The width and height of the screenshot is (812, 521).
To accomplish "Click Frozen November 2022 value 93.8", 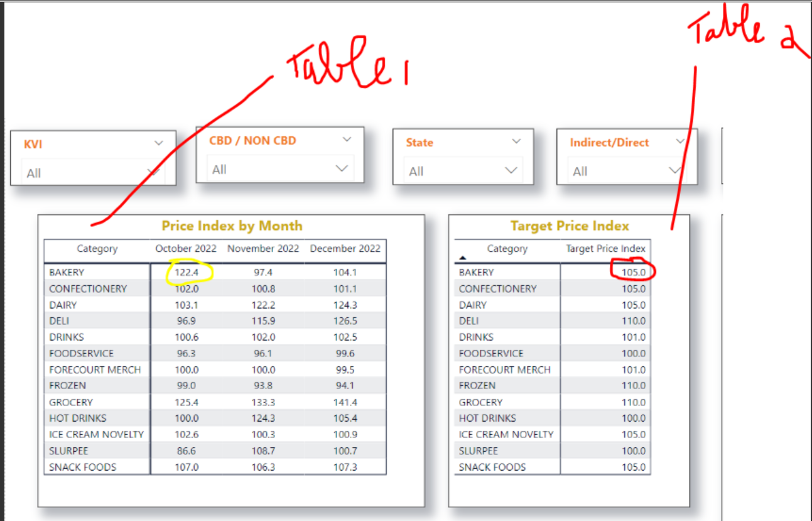I will (263, 385).
